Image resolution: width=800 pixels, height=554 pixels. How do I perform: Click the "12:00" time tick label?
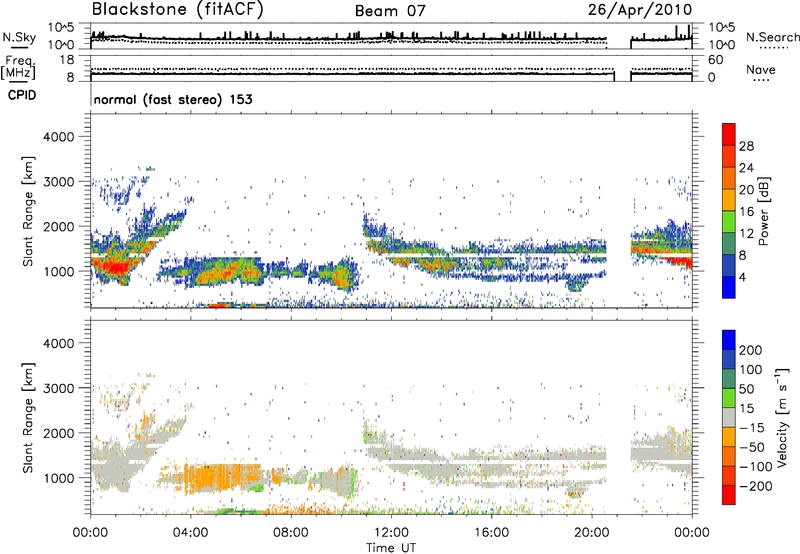(x=391, y=533)
